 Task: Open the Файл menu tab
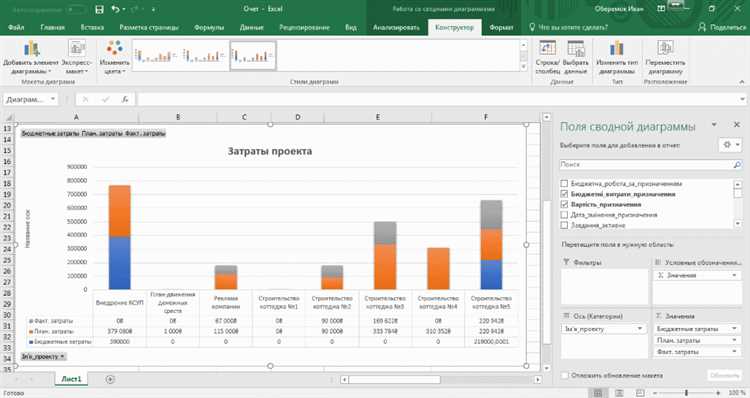point(16,27)
